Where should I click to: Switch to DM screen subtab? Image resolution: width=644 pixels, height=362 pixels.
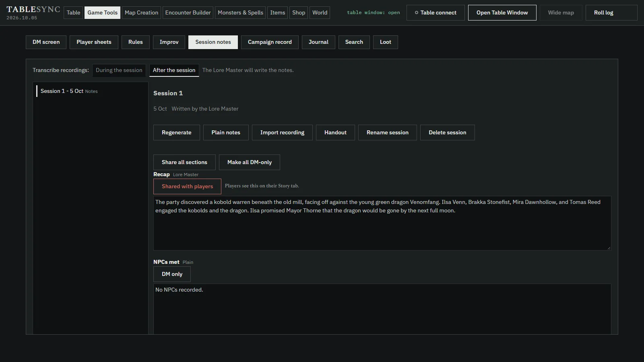(x=46, y=42)
